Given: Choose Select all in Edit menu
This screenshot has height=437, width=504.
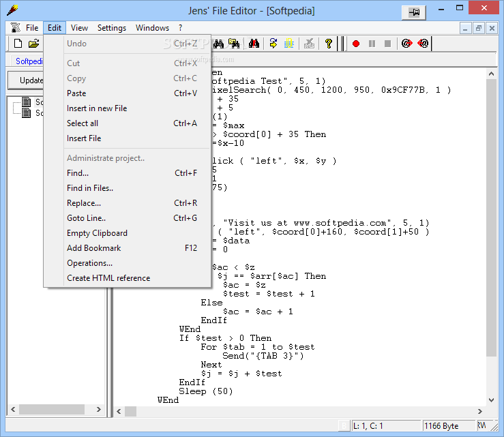Looking at the screenshot, I should coord(128,123).
